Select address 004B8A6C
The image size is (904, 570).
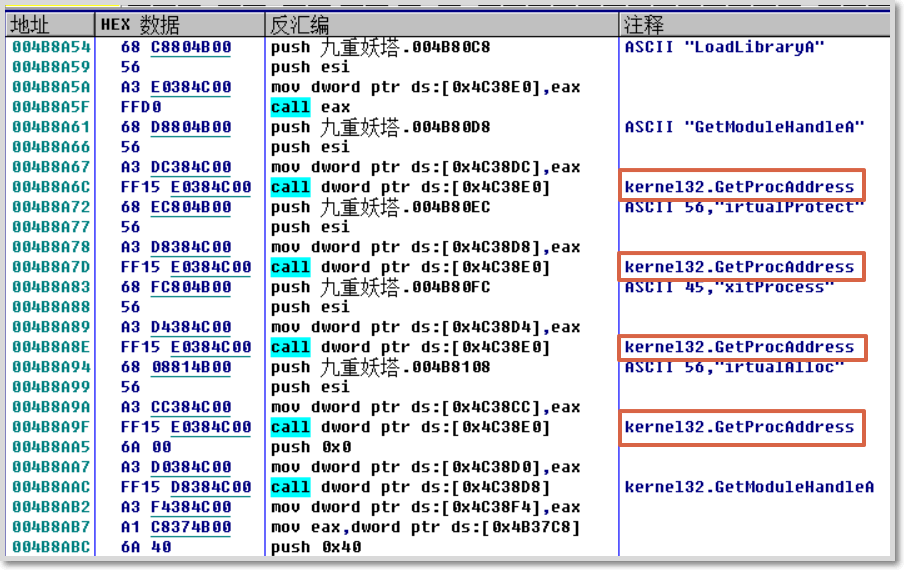(x=51, y=187)
